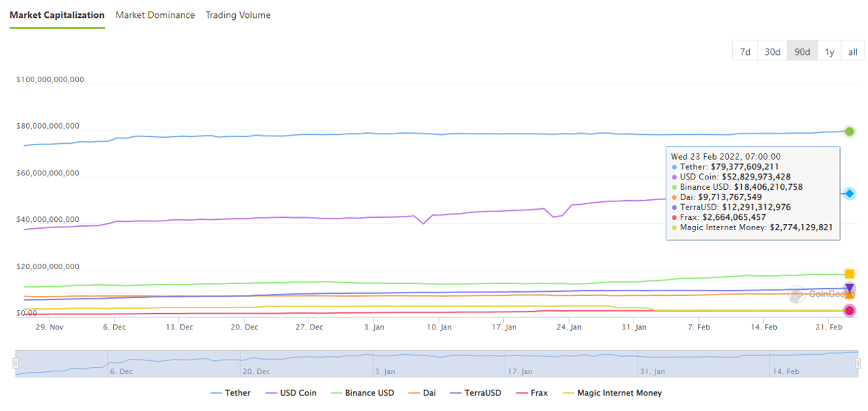Switch to the Trading Volume tab
Image resolution: width=868 pixels, height=411 pixels.
pyautogui.click(x=238, y=15)
